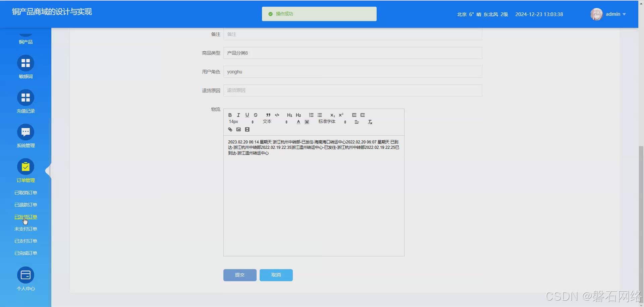
Task: Click the 2024-12-23 date time display
Action: tap(539, 14)
